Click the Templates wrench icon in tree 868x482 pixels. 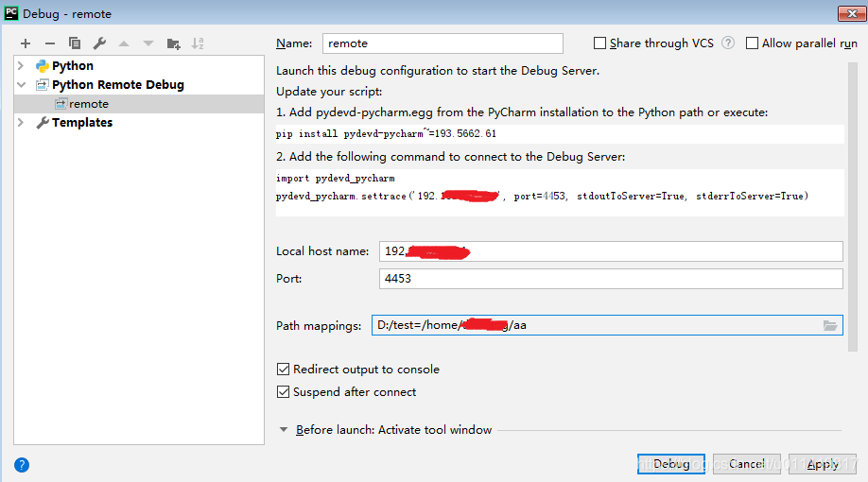coord(42,122)
